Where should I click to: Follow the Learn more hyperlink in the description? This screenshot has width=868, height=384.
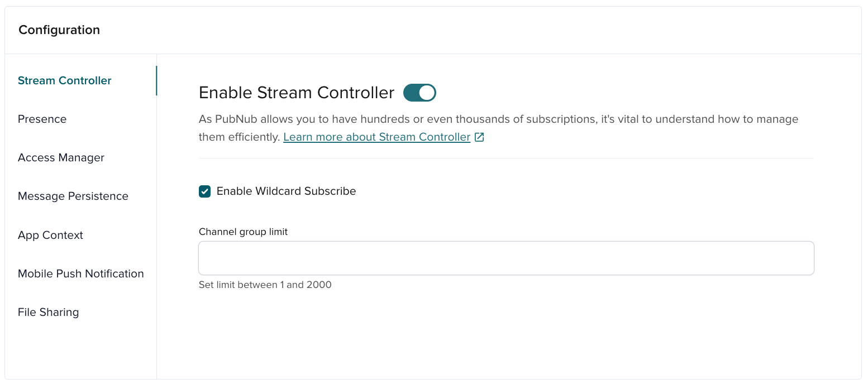click(377, 136)
